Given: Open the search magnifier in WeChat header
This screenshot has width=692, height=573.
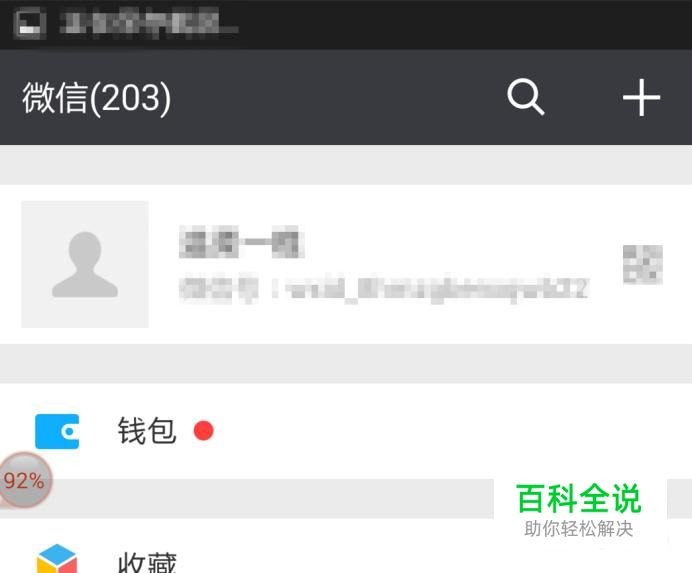Looking at the screenshot, I should [525, 97].
